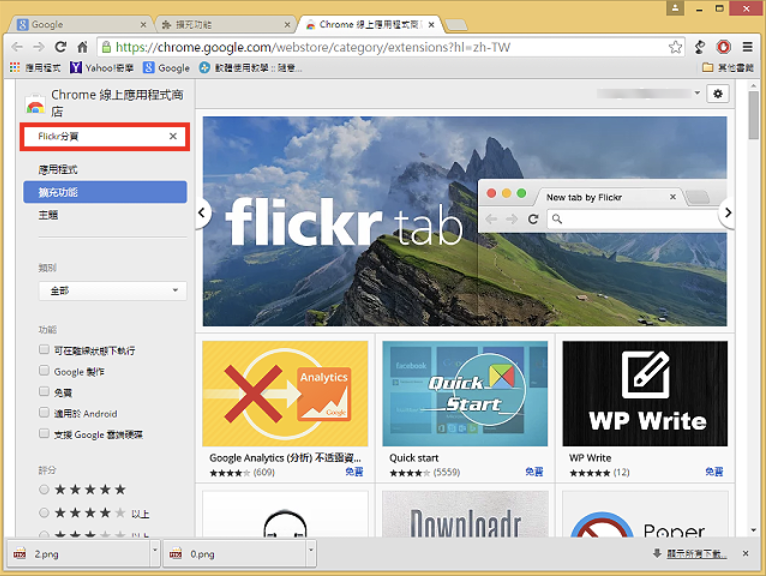Screen dimensions: 768x578
Task: Close the extensions tab
Action: point(287,24)
